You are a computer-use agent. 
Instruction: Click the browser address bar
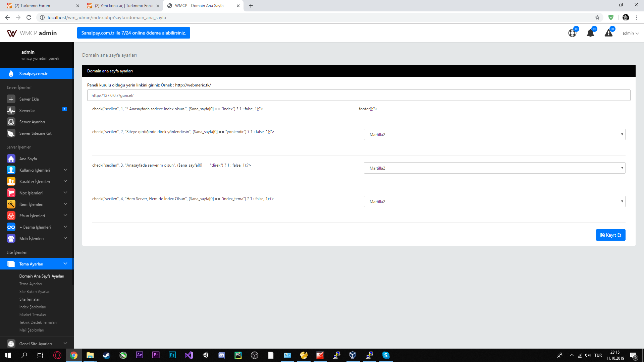(315, 17)
